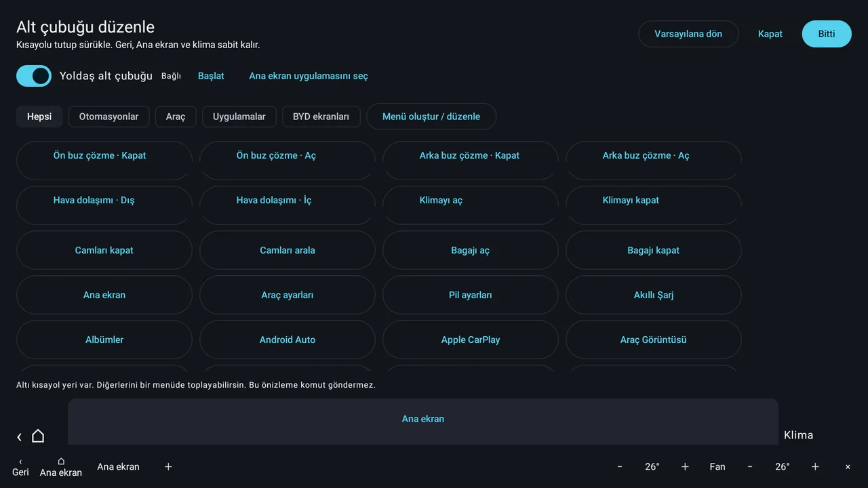The height and width of the screenshot is (488, 868).
Task: Select Arka buz çözme · Aç shortcut
Action: 654,161
